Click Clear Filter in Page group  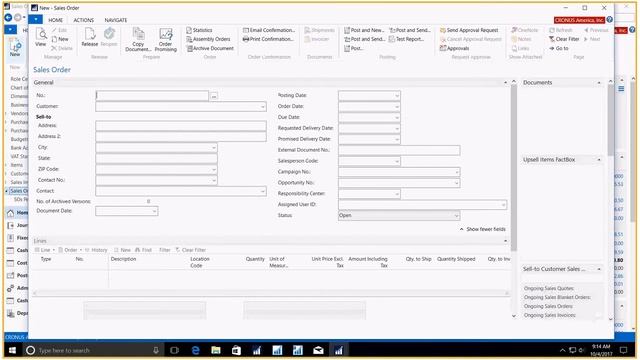click(x=564, y=39)
